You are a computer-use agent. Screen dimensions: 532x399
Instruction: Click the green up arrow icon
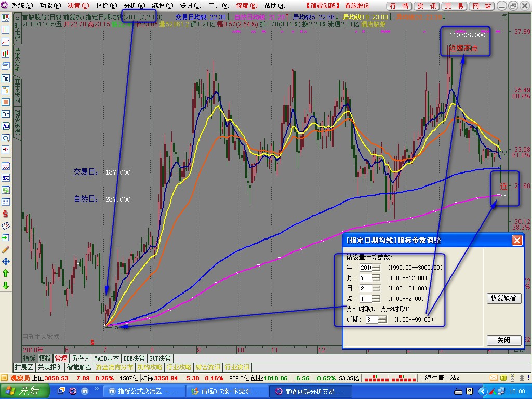coord(5,273)
